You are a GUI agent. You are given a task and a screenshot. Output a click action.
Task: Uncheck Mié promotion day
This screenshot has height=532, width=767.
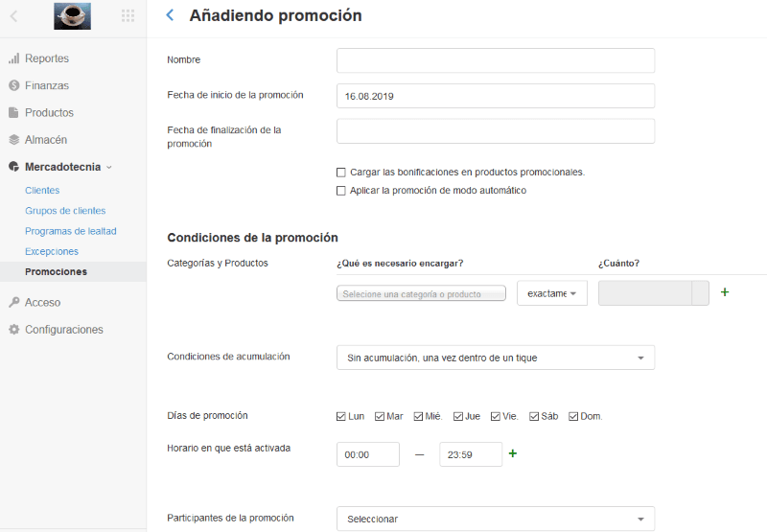(418, 417)
